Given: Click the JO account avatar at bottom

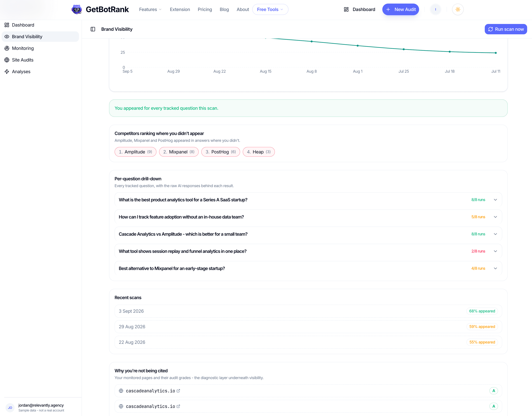Looking at the screenshot, I should click(10, 408).
